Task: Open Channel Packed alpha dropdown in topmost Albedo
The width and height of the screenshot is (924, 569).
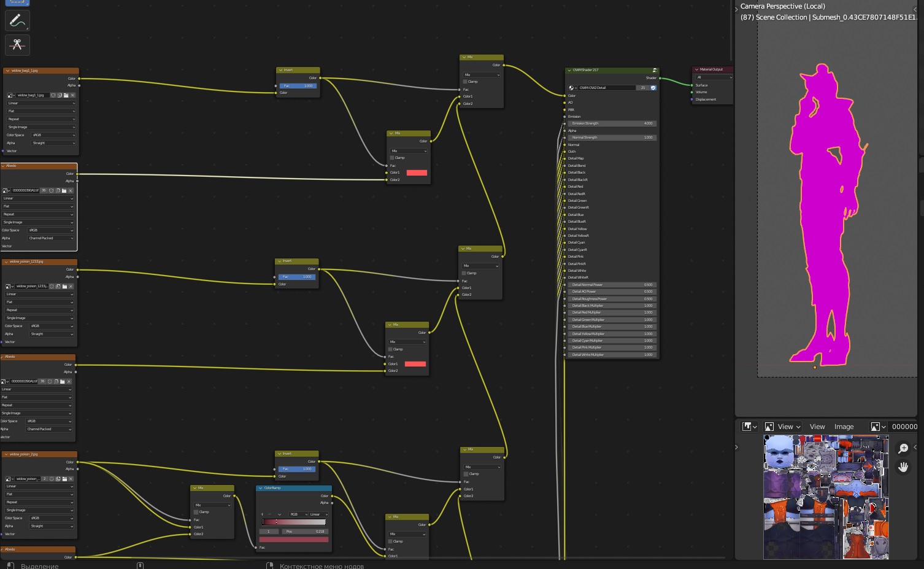Action: [51, 238]
